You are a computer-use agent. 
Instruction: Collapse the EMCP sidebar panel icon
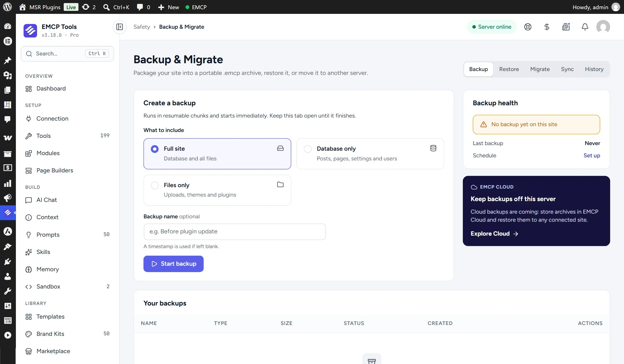[x=120, y=27]
